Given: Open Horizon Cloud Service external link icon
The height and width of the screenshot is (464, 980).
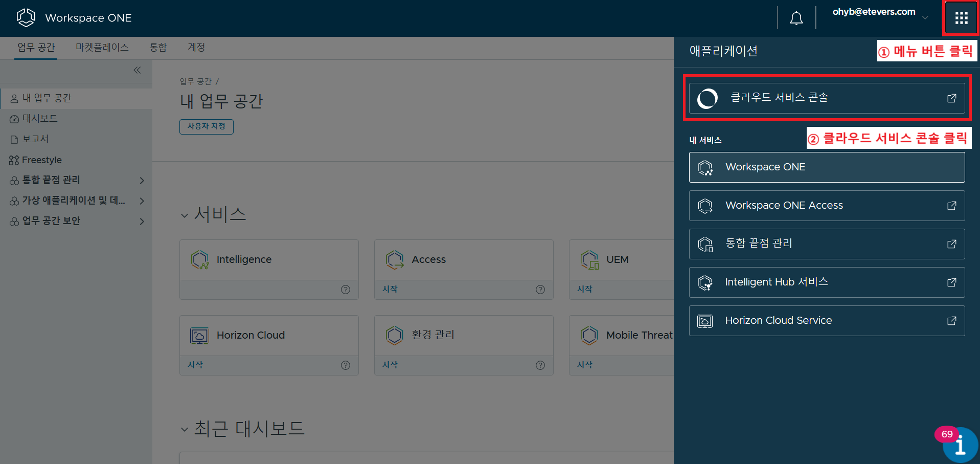Looking at the screenshot, I should pyautogui.click(x=951, y=320).
